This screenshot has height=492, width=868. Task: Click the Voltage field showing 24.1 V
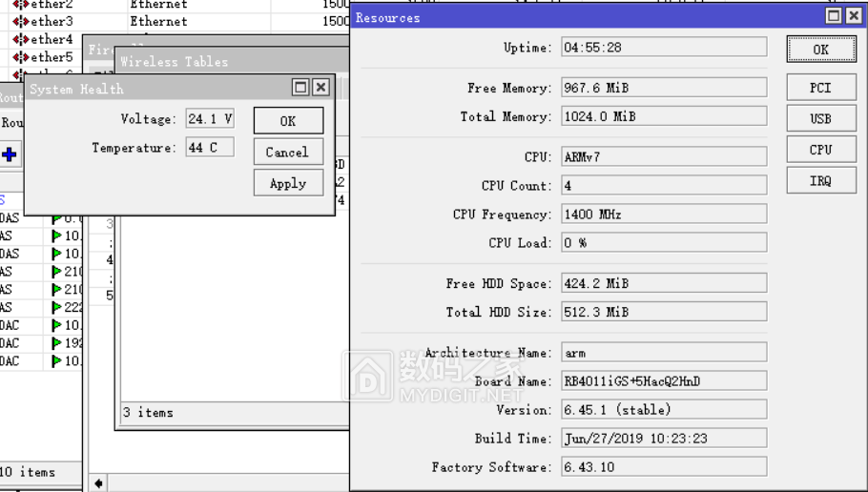(x=210, y=118)
